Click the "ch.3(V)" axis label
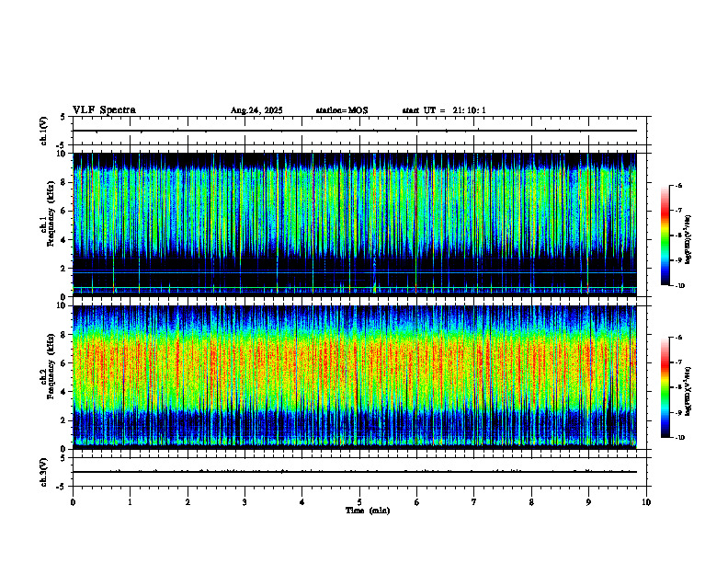Image resolution: width=728 pixels, height=563 pixels. [44, 472]
